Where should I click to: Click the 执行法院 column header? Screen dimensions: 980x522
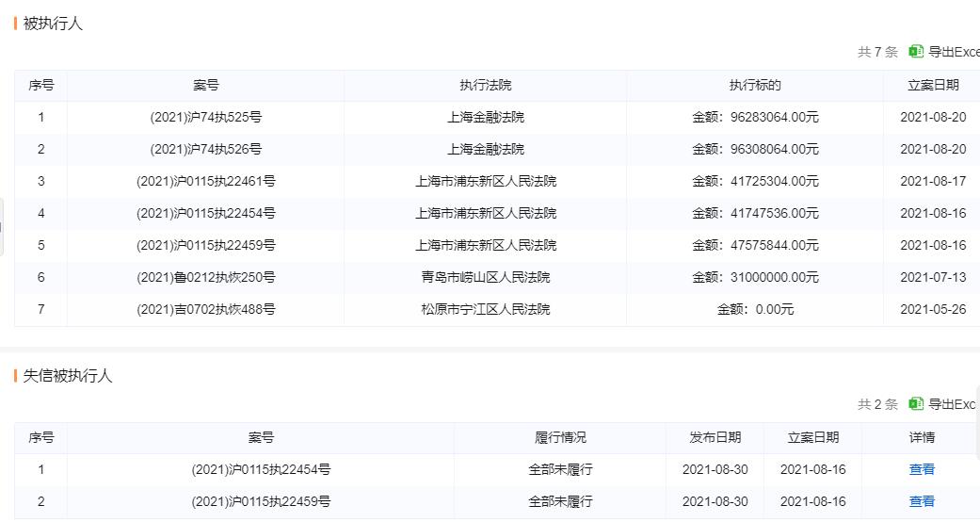(486, 85)
